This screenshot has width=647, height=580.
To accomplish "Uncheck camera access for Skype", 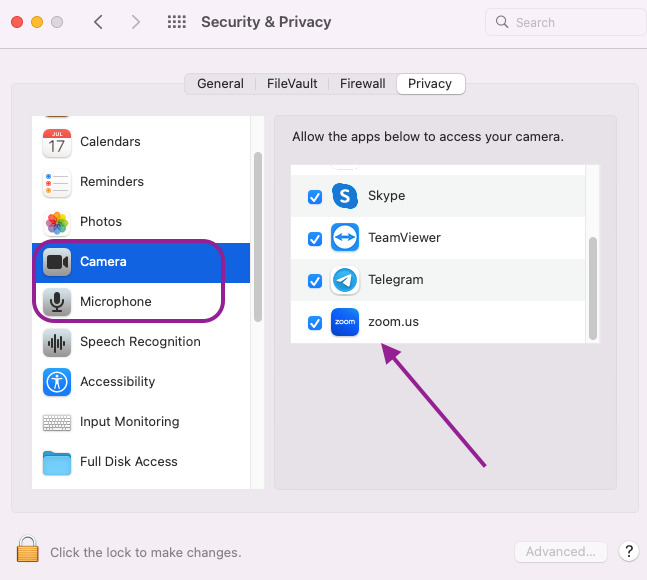I will click(x=315, y=197).
